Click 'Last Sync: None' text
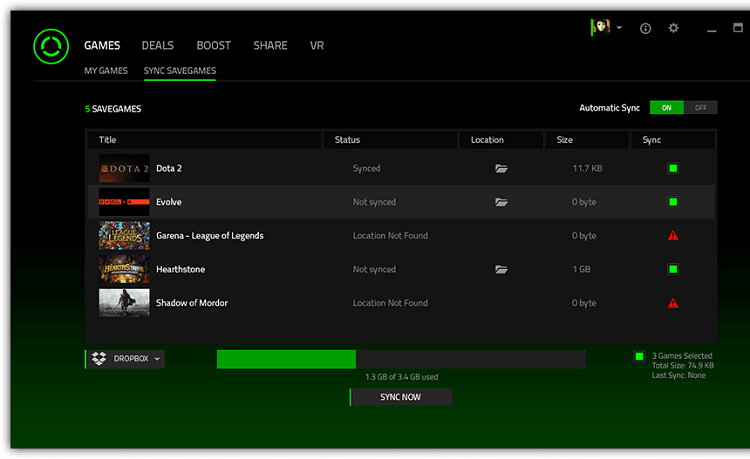The height and width of the screenshot is (459, 750). pos(679,375)
